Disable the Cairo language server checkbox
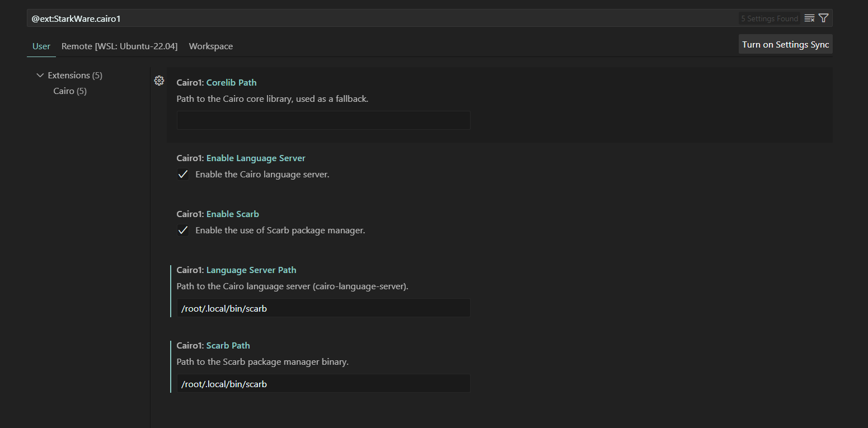Viewport: 868px width, 428px height. (183, 175)
